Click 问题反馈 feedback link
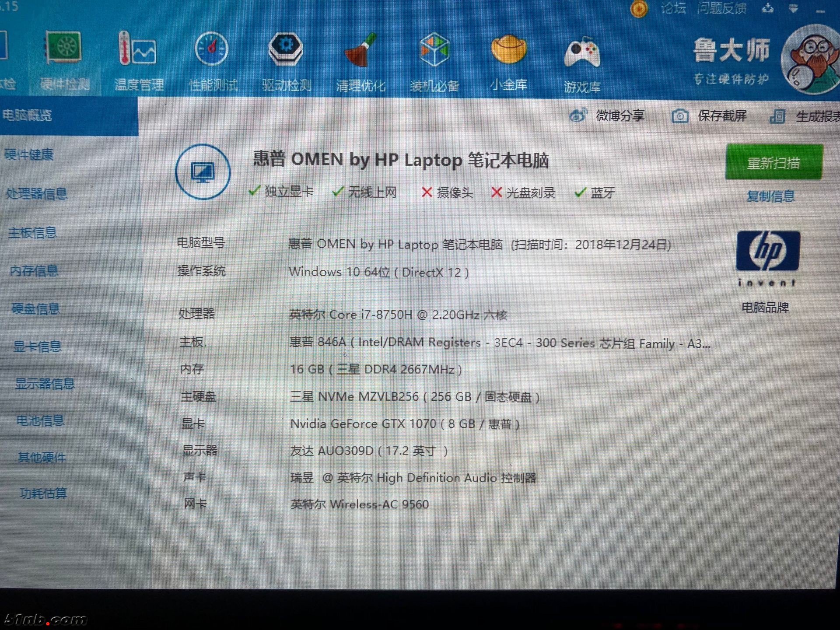This screenshot has height=630, width=840. click(x=722, y=8)
